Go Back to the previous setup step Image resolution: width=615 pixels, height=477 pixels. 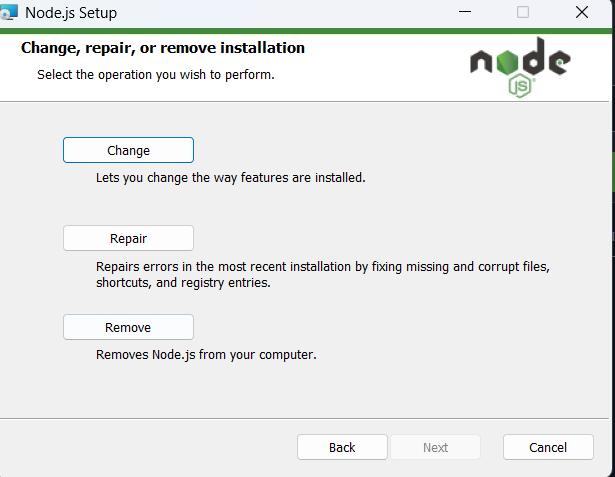[342, 447]
